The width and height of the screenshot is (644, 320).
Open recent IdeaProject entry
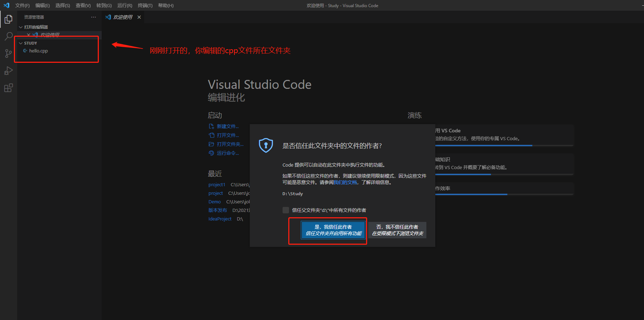click(220, 219)
